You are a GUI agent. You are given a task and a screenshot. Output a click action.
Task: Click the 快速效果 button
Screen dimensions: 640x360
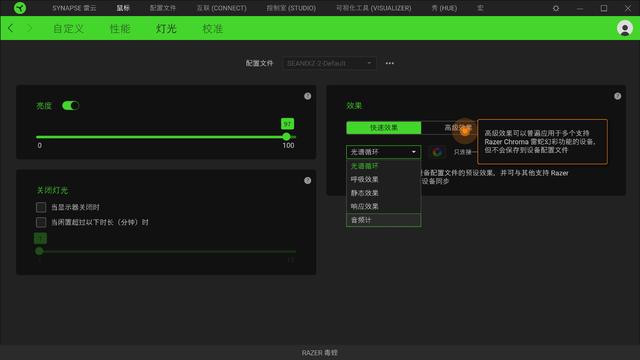tap(384, 128)
